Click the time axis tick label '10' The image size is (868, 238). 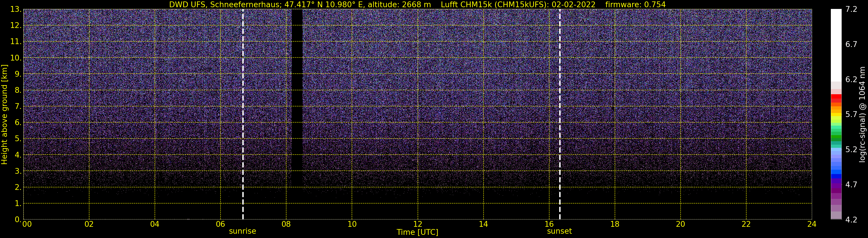point(352,224)
